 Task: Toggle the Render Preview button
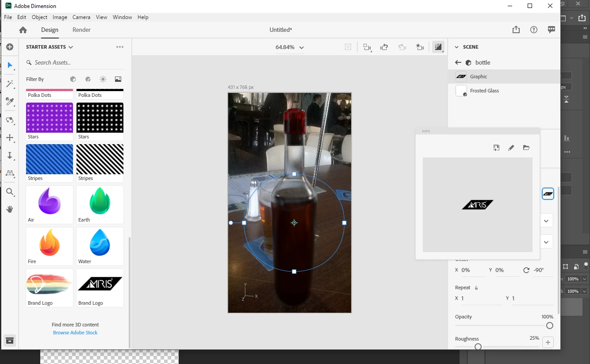click(438, 47)
